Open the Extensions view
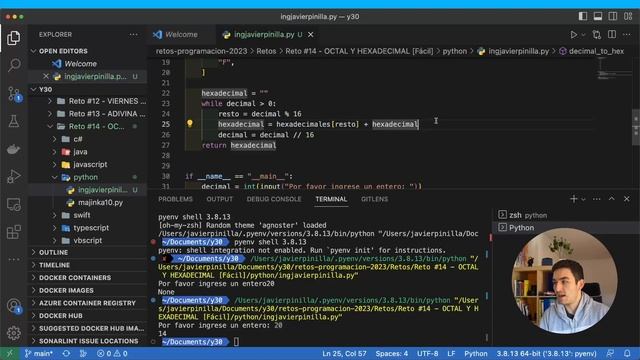 14,232
